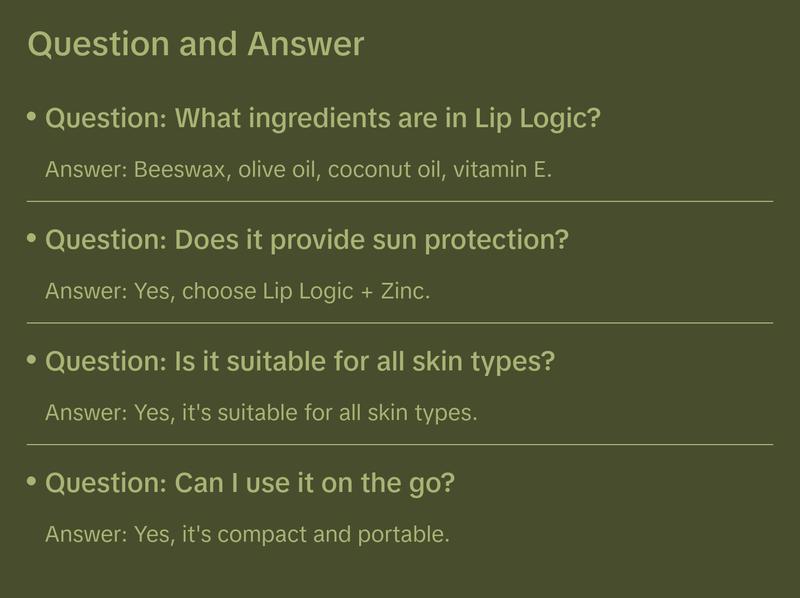800x598 pixels.
Task: Click the answer "Yes, choose Lip Logic + Zinc."
Action: click(x=238, y=292)
